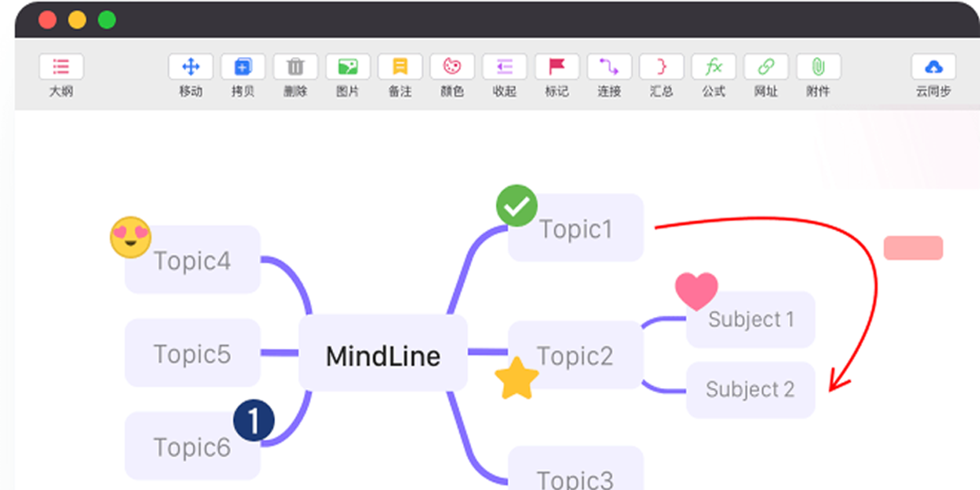Select the MindLine central node
Screen dimensions: 980x490
tap(382, 355)
